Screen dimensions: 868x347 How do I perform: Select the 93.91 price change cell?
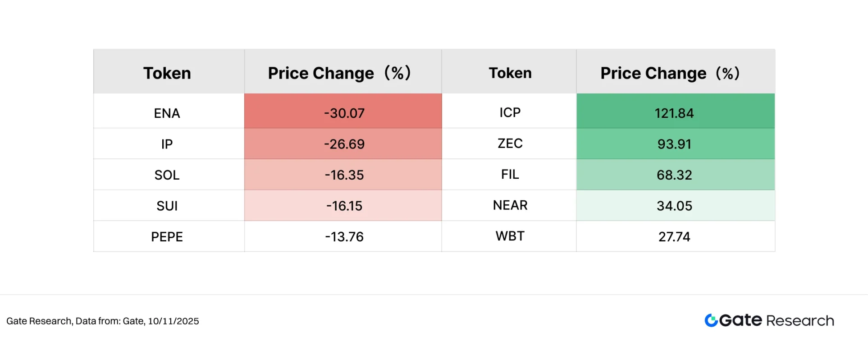[674, 144]
